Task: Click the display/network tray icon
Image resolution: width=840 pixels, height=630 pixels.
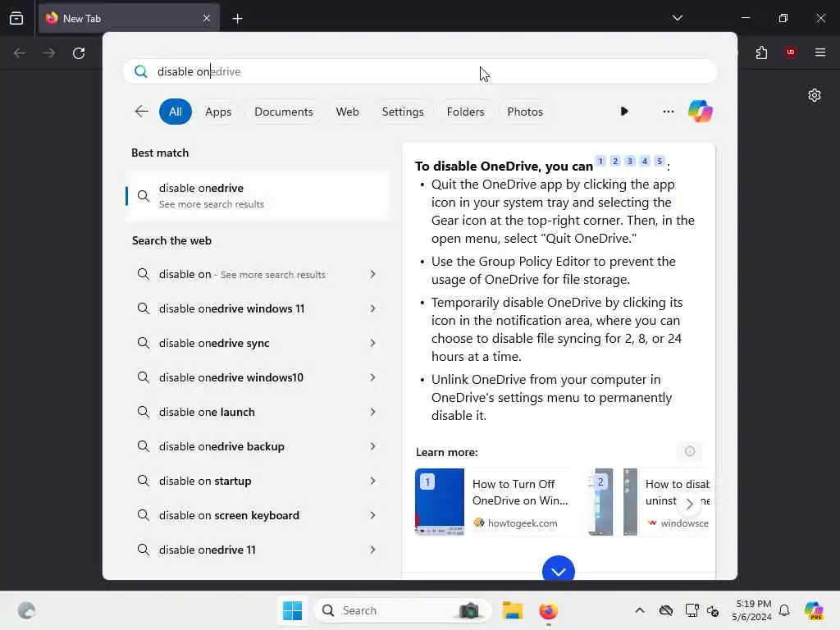Action: 692,610
